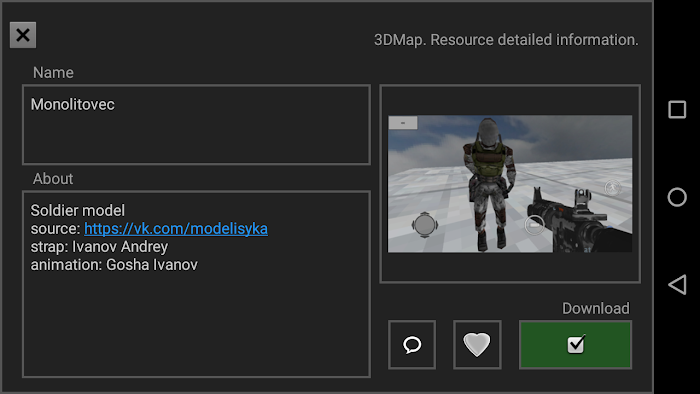The width and height of the screenshot is (700, 394).
Task: Close the resource information dialog
Action: click(x=23, y=35)
